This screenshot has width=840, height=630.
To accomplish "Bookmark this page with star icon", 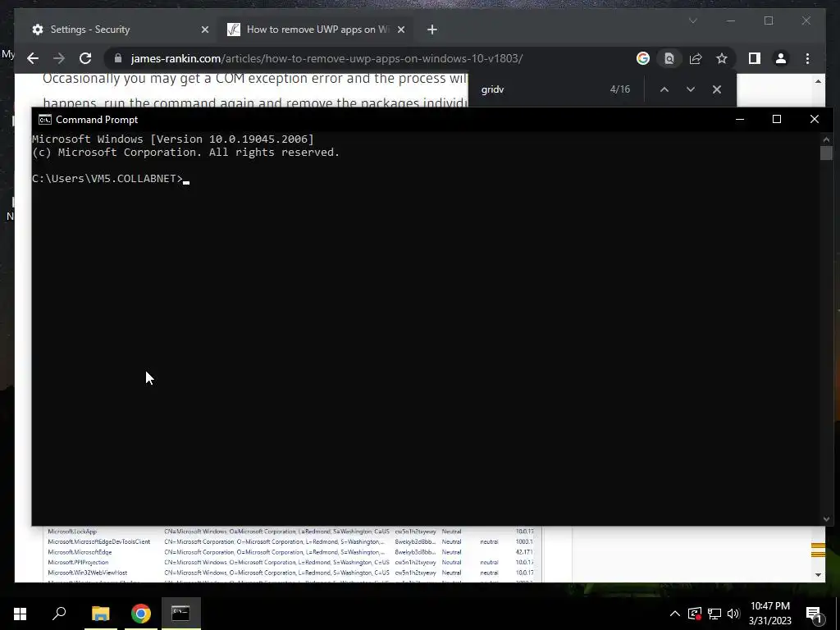I will [x=722, y=58].
